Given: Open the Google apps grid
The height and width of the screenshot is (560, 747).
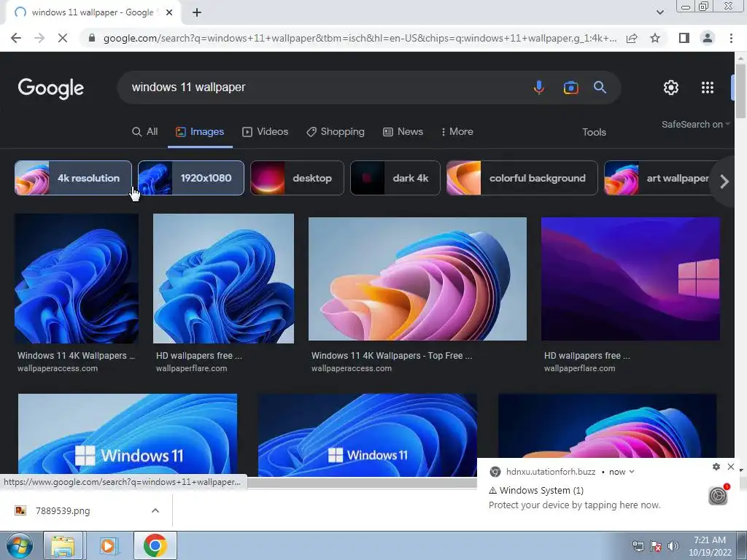Looking at the screenshot, I should [708, 87].
